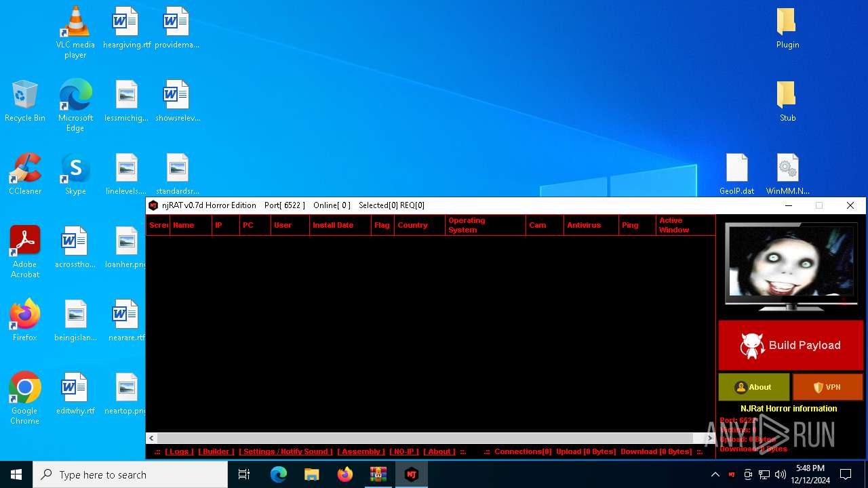Sort by the Ping column header

click(637, 225)
